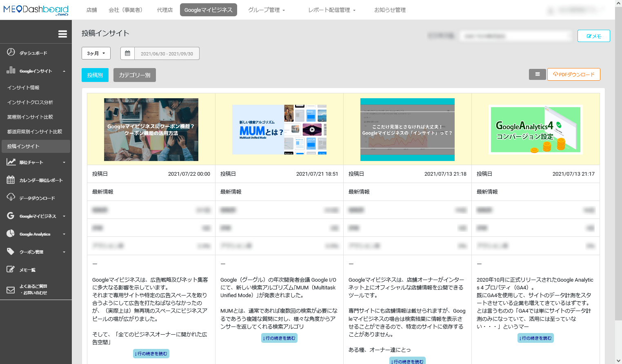Toggle the list view button near PDF download
This screenshot has width=622, height=364.
click(537, 75)
